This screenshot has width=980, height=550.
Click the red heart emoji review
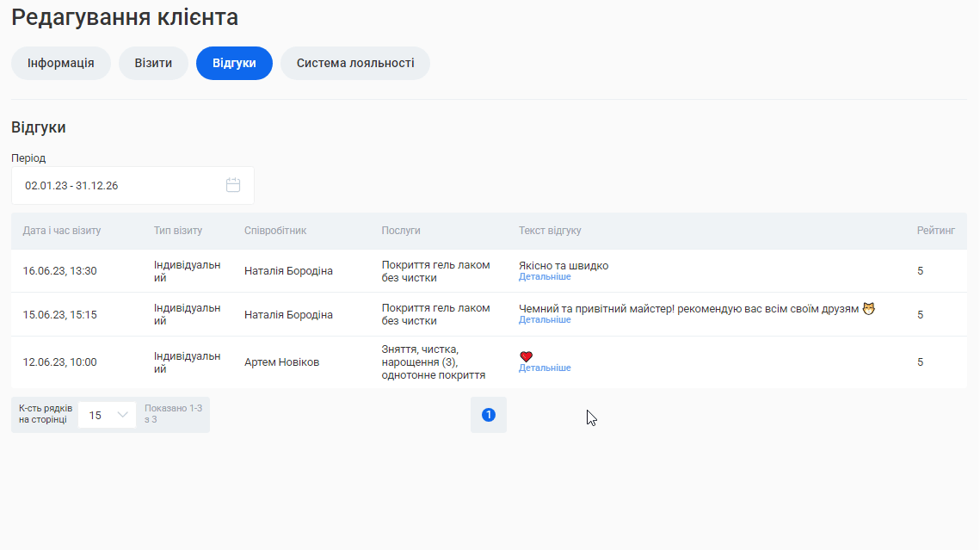pos(527,356)
